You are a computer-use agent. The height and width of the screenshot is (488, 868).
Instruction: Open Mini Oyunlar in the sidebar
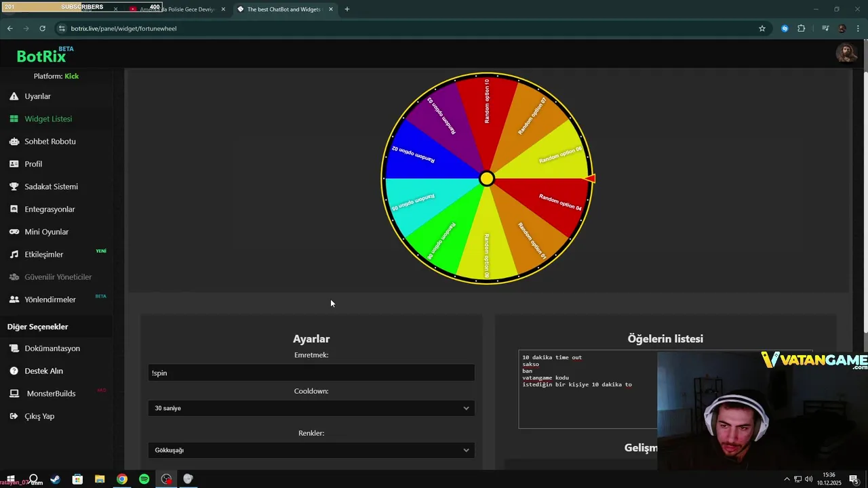[x=47, y=232]
